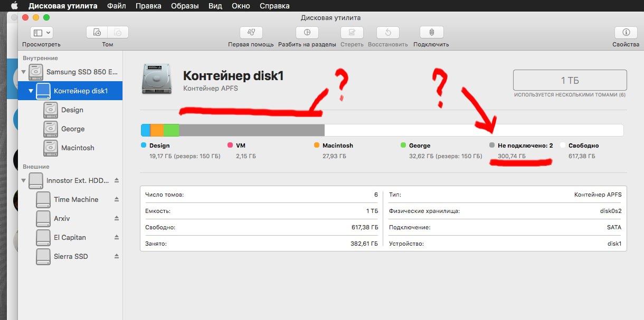Click the gray dot next to Не подключено: 2

[x=492, y=145]
